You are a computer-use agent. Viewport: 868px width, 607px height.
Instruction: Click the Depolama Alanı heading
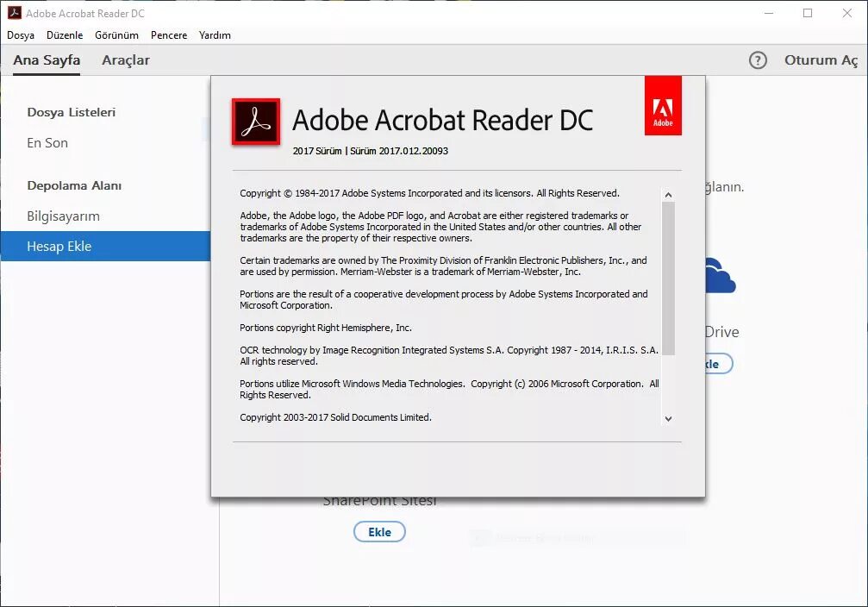(74, 185)
